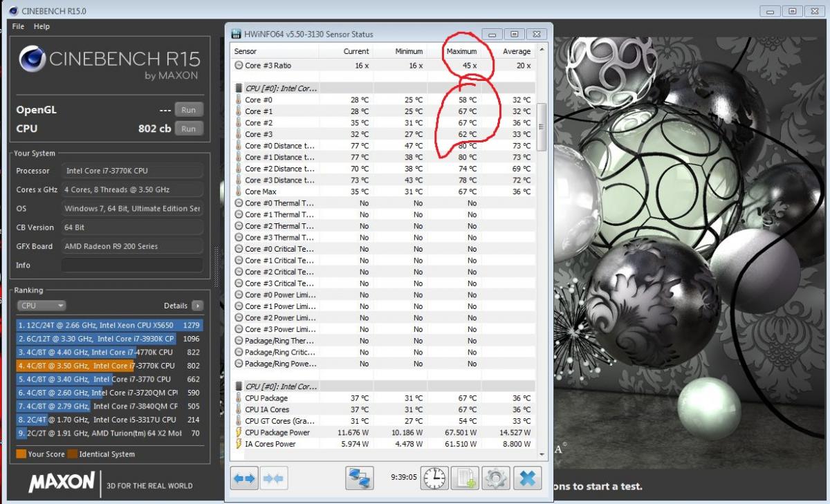Click the thermometer icon beside CPU Package
Image resolution: width=830 pixels, height=504 pixels.
pos(239,398)
